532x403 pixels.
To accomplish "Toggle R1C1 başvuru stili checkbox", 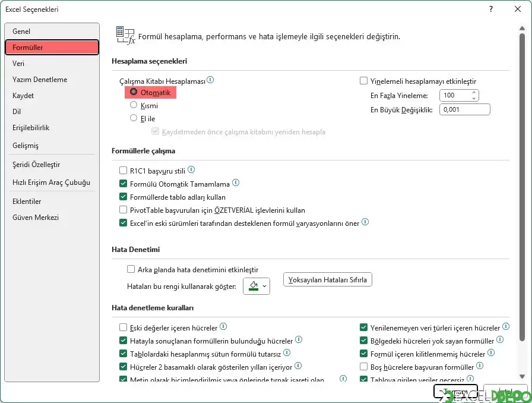I will [x=123, y=170].
